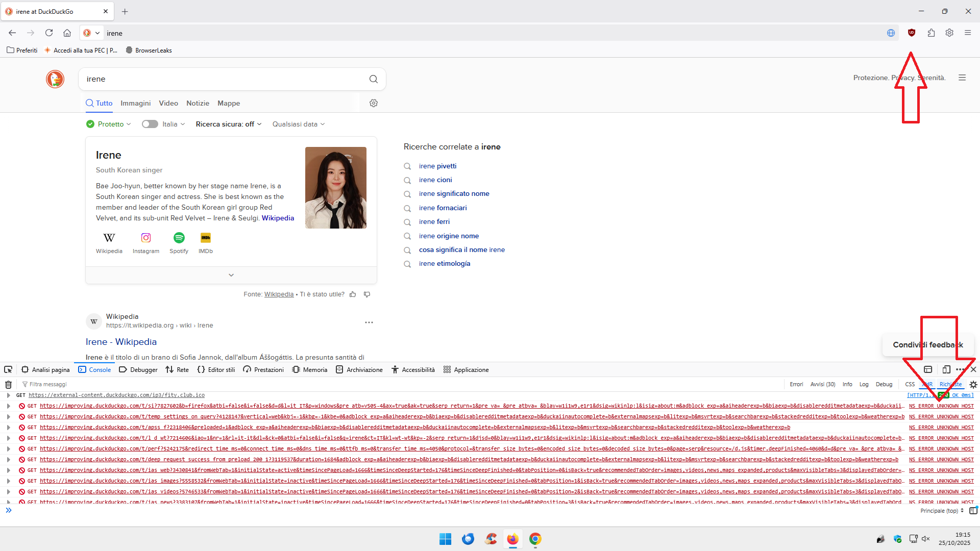The width and height of the screenshot is (980, 551).
Task: Click thumbs down on Ti è stato utile
Action: pos(367,294)
